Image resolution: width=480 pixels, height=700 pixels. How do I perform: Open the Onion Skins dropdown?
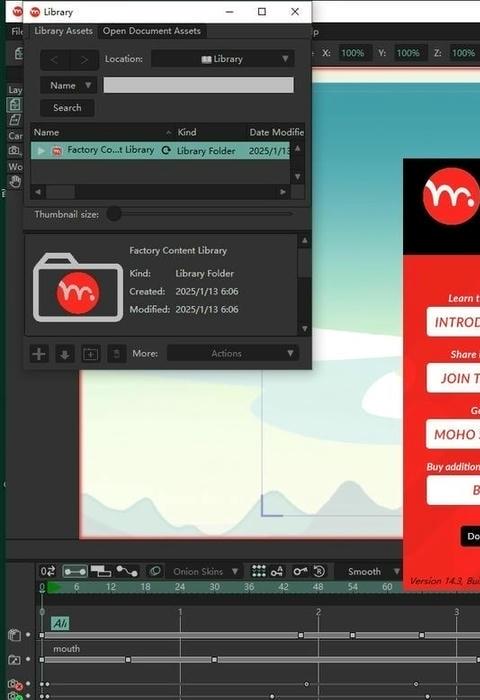click(x=205, y=571)
